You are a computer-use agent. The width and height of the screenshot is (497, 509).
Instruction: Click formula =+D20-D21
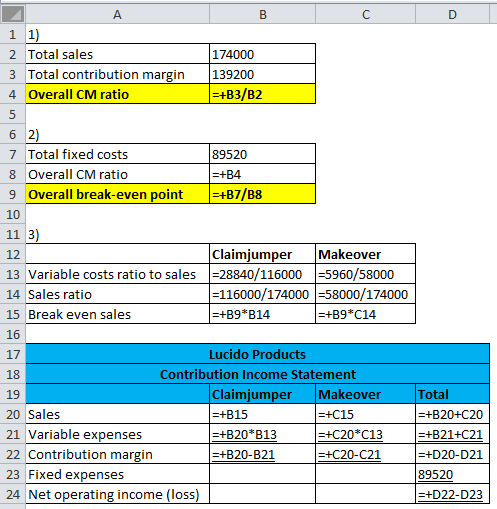(x=453, y=454)
